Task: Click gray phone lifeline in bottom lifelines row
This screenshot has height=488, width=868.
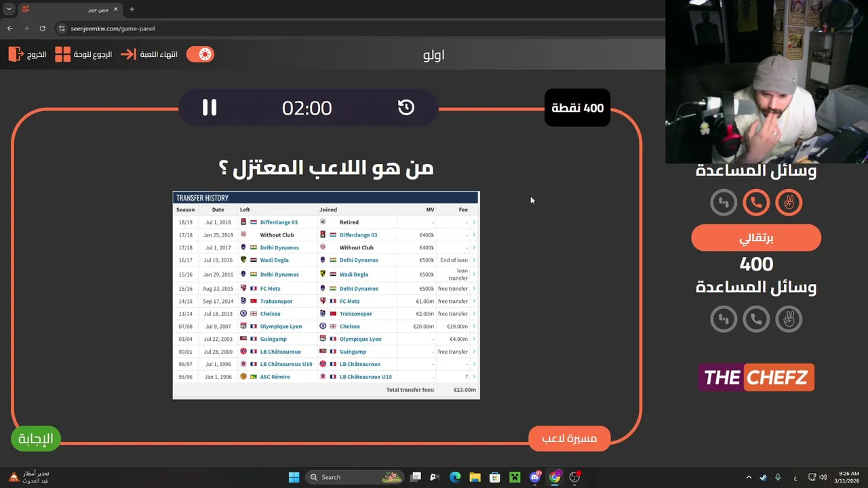Action: (x=756, y=319)
